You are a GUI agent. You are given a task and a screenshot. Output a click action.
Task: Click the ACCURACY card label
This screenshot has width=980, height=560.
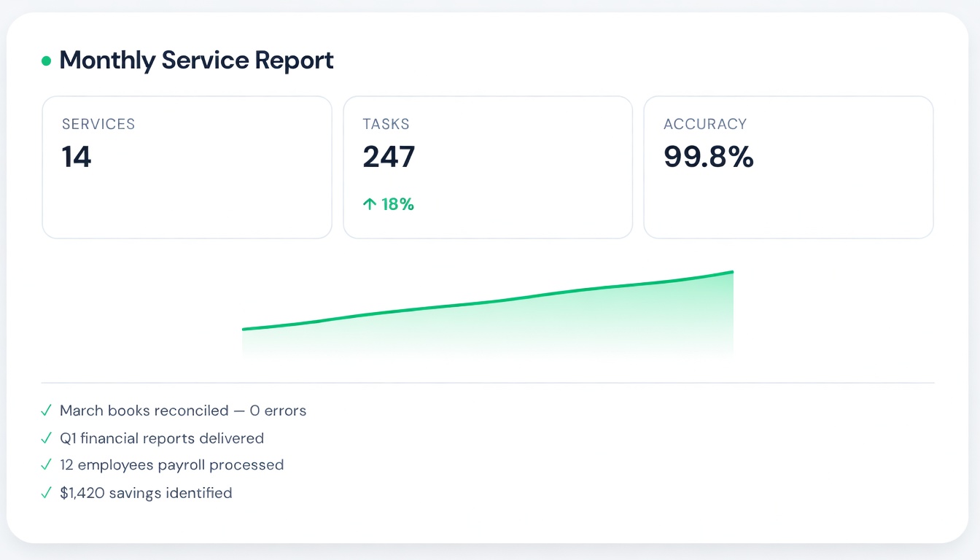[704, 124]
